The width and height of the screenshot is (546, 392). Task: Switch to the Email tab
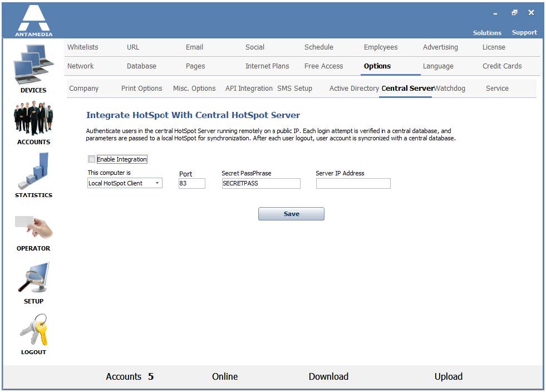pos(194,47)
